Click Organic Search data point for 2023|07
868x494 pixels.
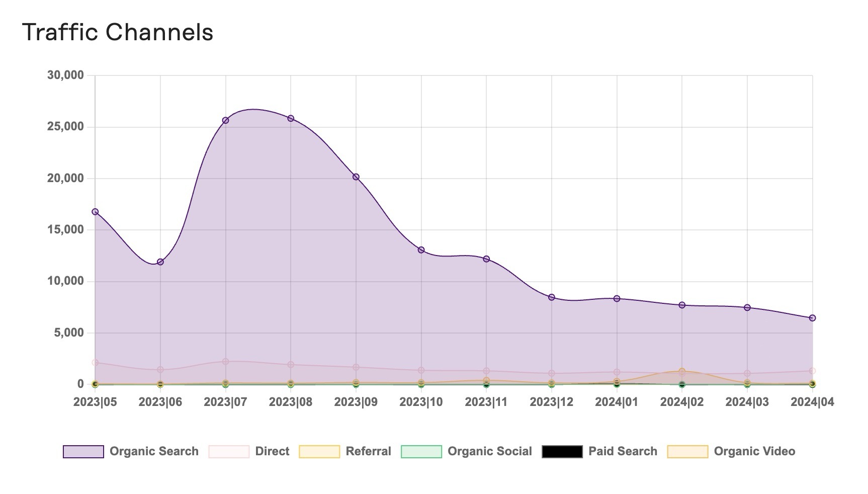[225, 120]
